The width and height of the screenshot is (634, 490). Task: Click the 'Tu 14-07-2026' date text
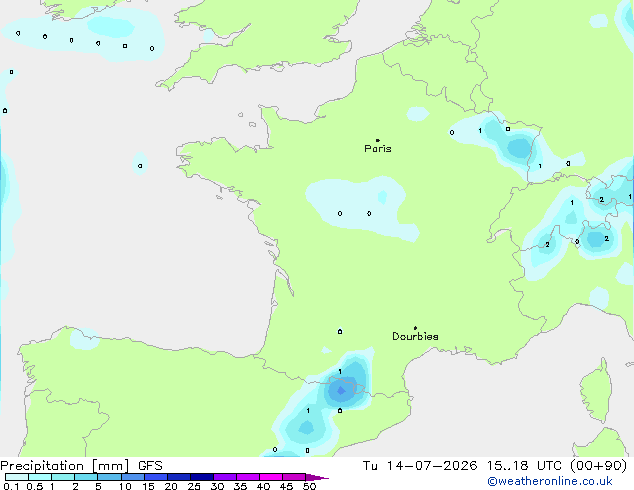(x=420, y=466)
